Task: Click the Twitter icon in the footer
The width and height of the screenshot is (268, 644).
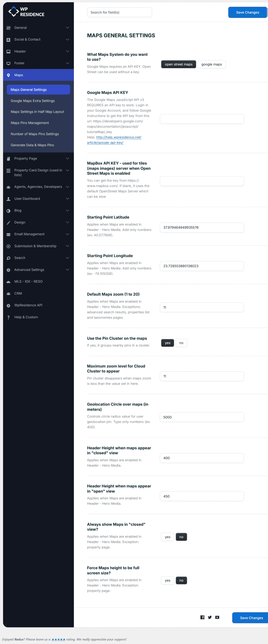Action: click(x=210, y=617)
